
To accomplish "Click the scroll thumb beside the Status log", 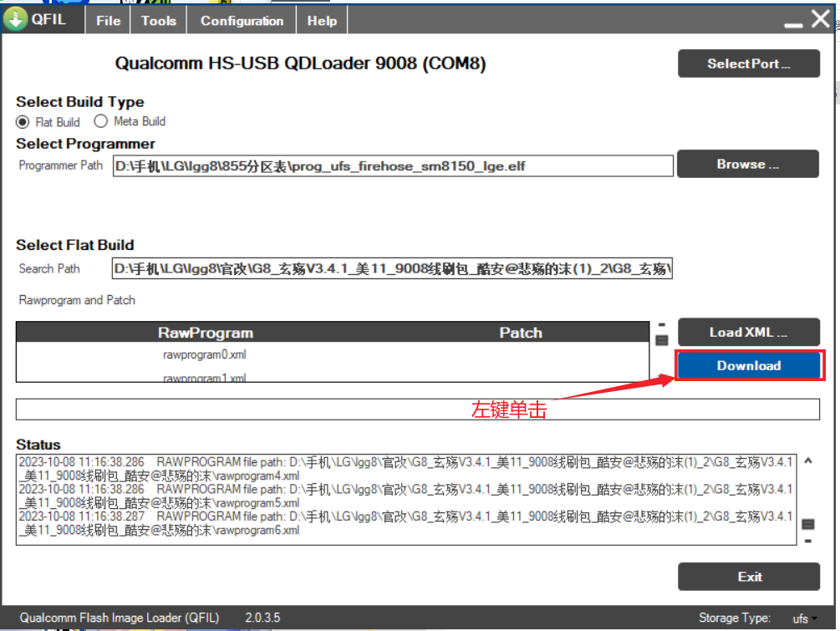I will 807,524.
